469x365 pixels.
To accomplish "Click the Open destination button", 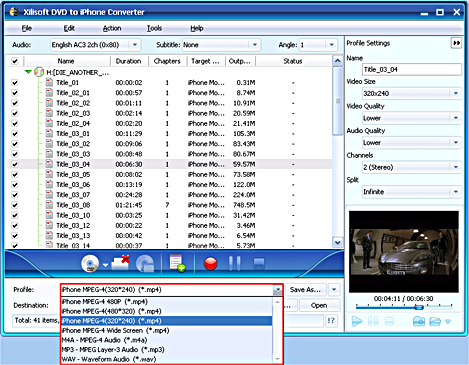I will (319, 305).
